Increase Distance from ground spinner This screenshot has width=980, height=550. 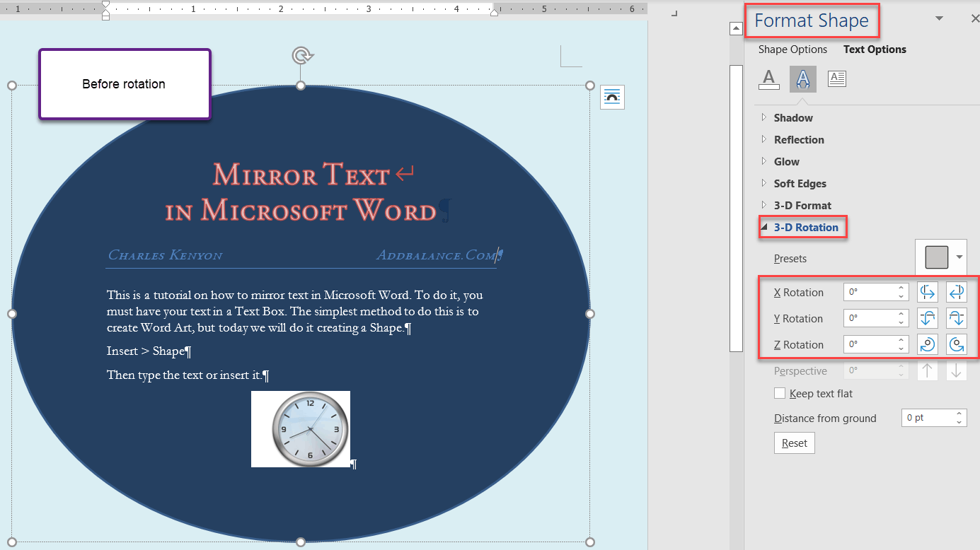[959, 414]
